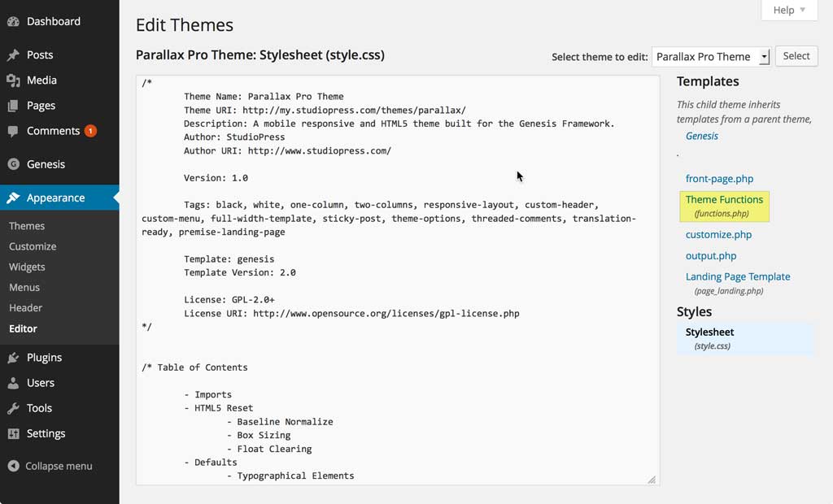Click the Plugins plug icon
The width and height of the screenshot is (833, 504).
pos(13,358)
